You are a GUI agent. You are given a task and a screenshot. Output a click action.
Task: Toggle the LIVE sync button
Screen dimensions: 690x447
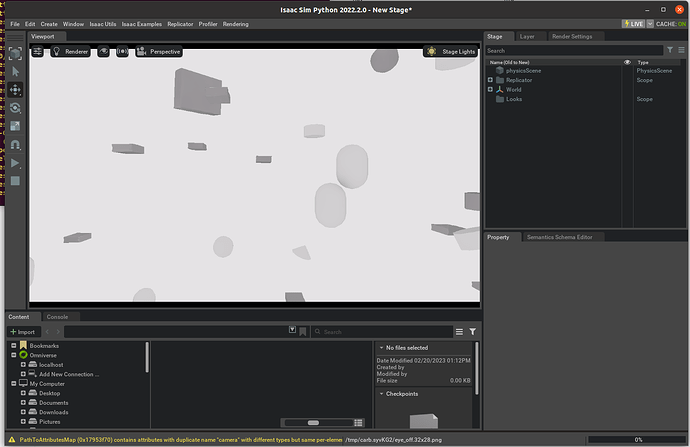coord(633,24)
